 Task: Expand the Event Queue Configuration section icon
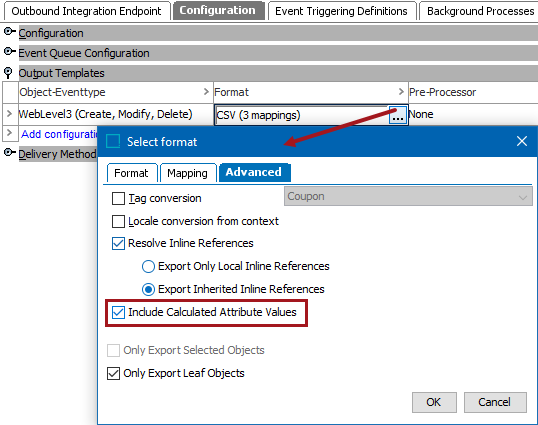pos(9,52)
